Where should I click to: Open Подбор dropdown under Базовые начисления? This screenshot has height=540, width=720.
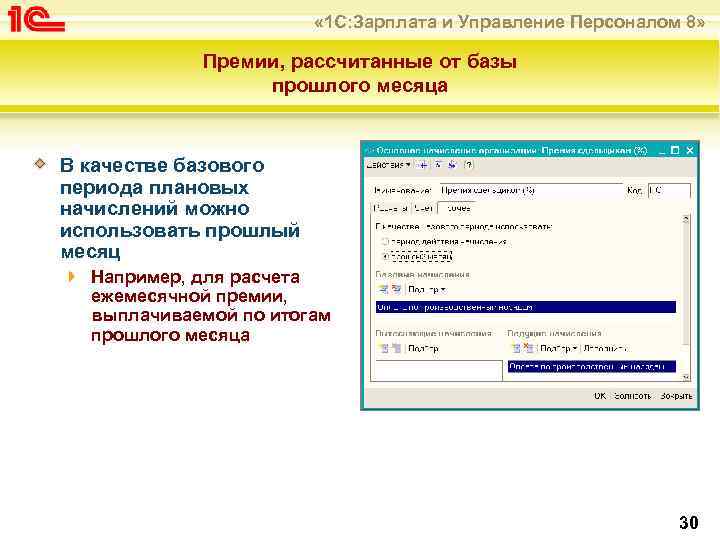[x=427, y=290]
